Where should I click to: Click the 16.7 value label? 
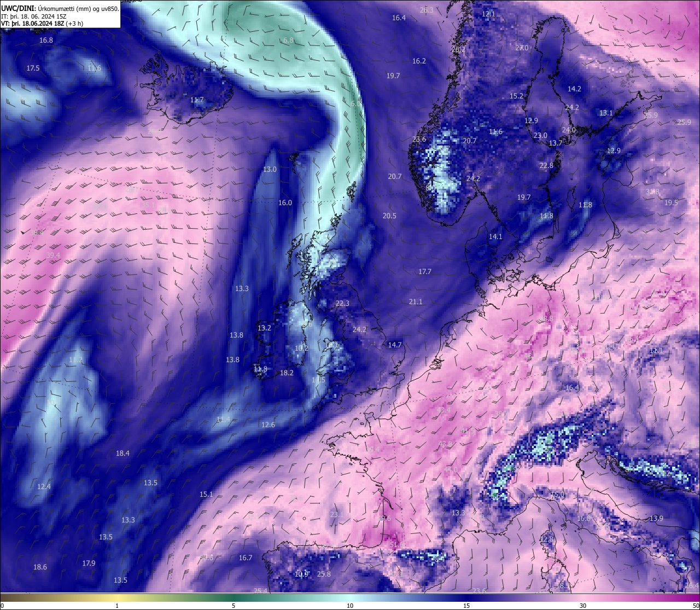pyautogui.click(x=246, y=558)
